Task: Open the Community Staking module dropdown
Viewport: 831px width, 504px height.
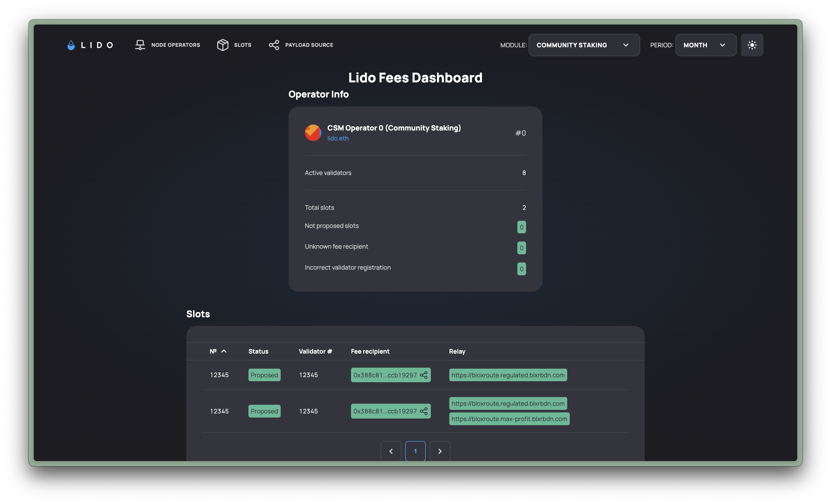Action: coord(584,45)
